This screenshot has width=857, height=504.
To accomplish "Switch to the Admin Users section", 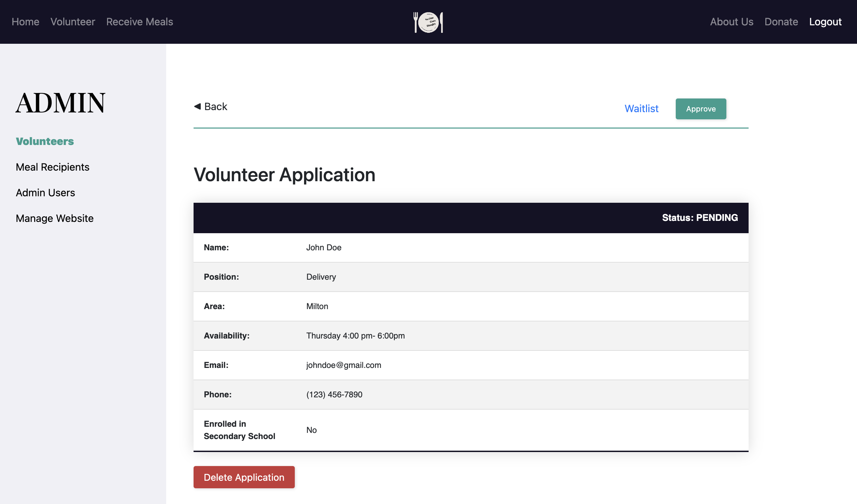I will (45, 193).
